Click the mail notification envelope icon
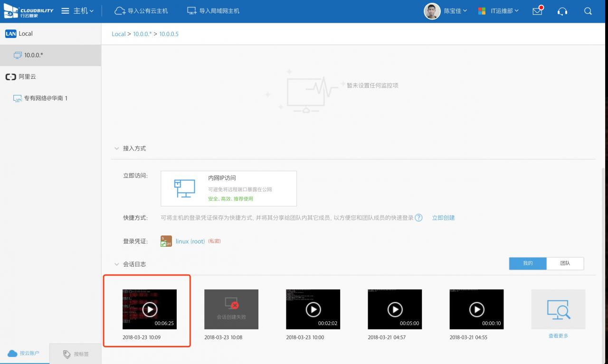 coord(537,11)
